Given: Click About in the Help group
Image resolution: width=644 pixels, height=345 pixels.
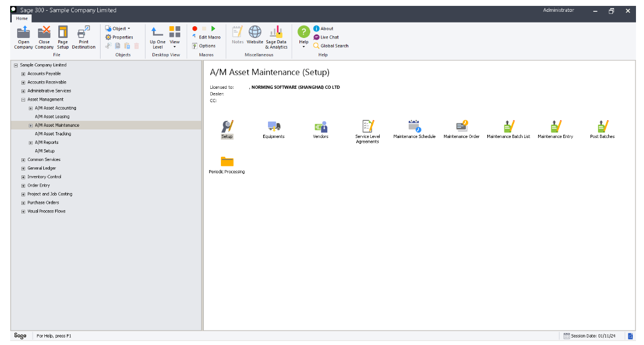Looking at the screenshot, I should coord(323,29).
